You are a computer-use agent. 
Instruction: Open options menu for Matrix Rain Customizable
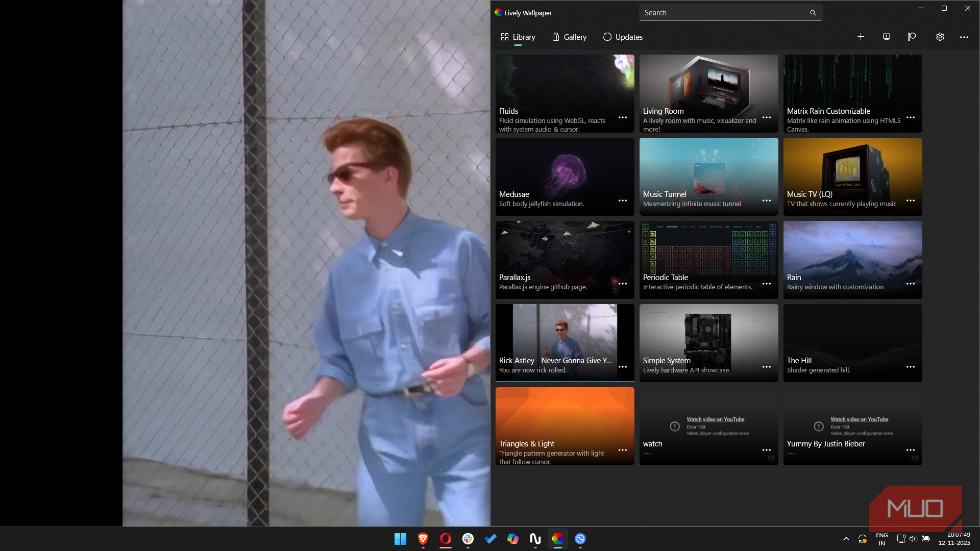point(911,117)
